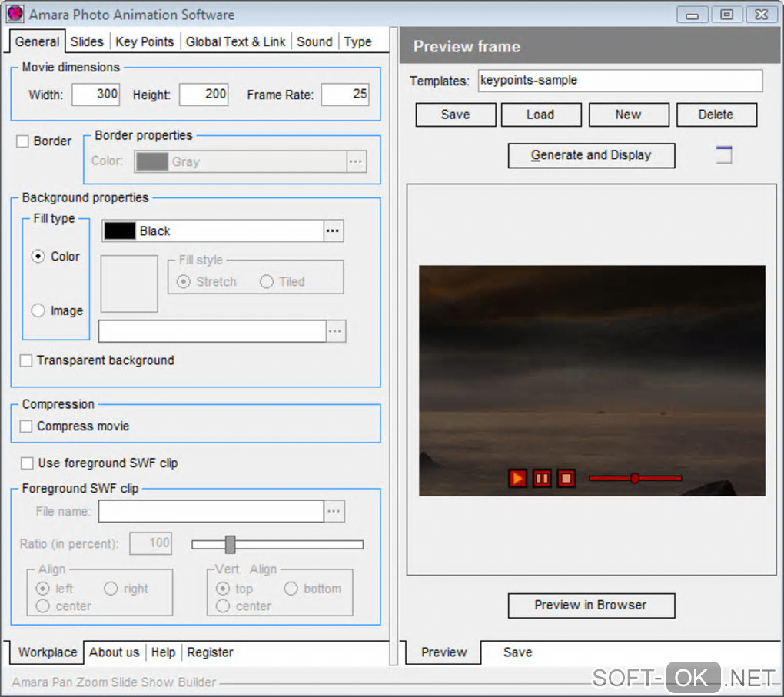Click the Ratio percent field
This screenshot has height=697, width=784.
click(x=151, y=543)
